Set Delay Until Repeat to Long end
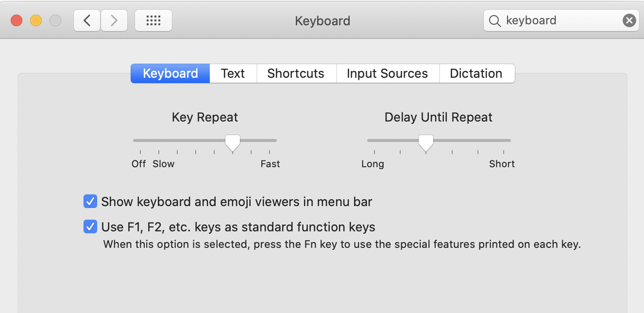 pos(374,140)
